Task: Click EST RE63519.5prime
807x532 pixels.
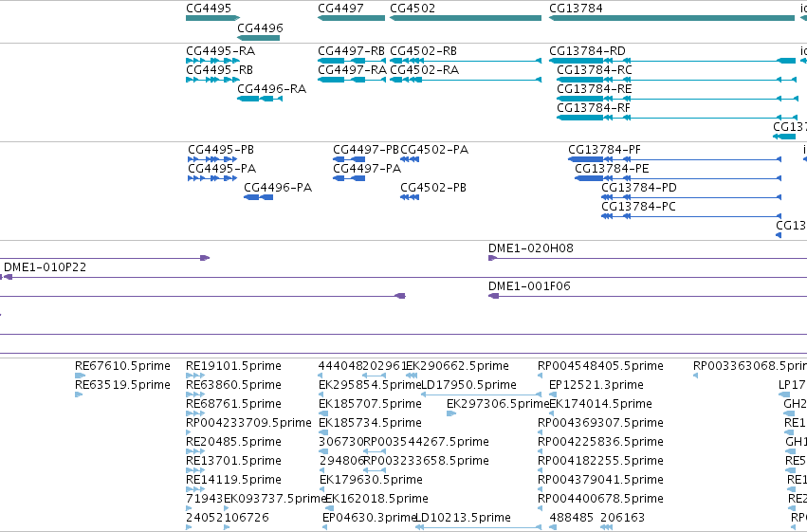Action: tap(79, 394)
